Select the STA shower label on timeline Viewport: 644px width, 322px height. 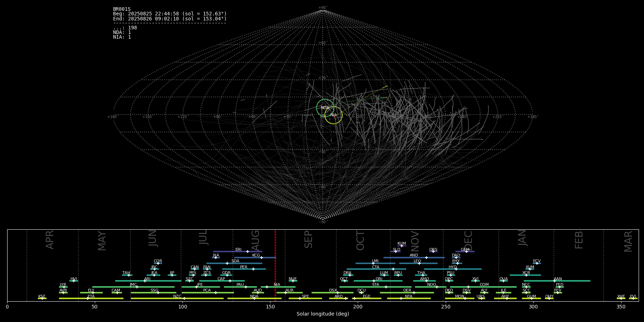pyautogui.click(x=375, y=285)
